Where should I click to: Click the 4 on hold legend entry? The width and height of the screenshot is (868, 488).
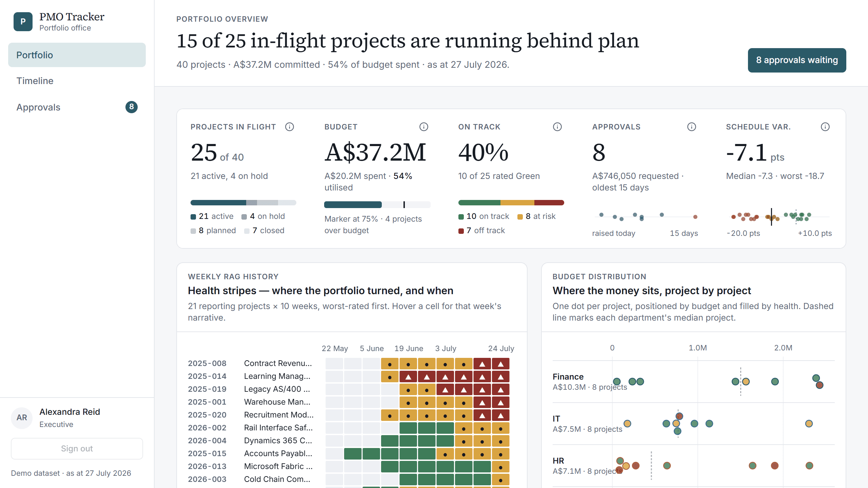point(263,216)
